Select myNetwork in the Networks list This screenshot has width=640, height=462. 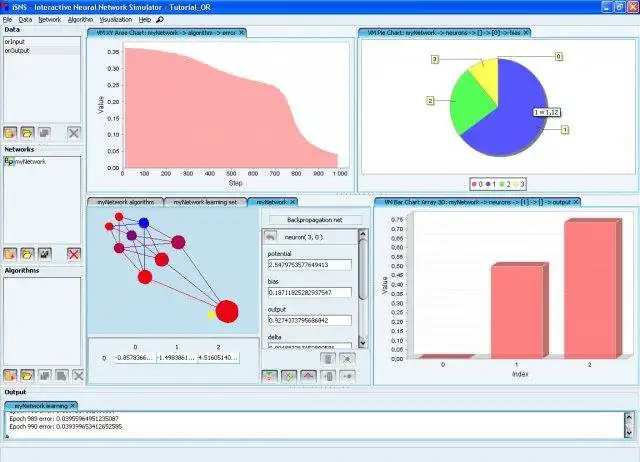(31, 162)
